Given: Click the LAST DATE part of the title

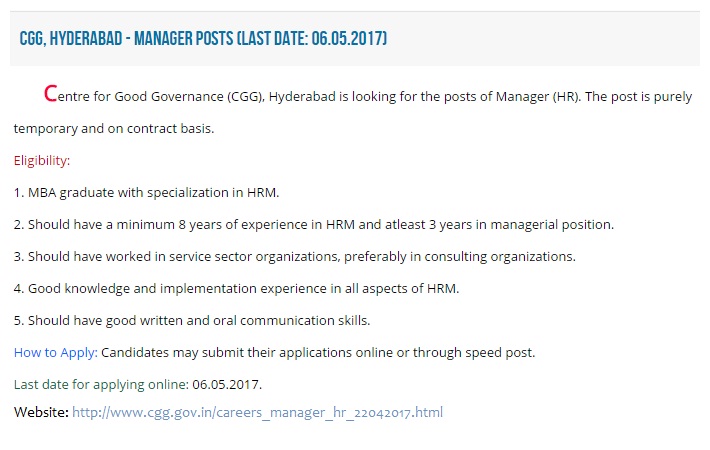Looking at the screenshot, I should pyautogui.click(x=273, y=38).
